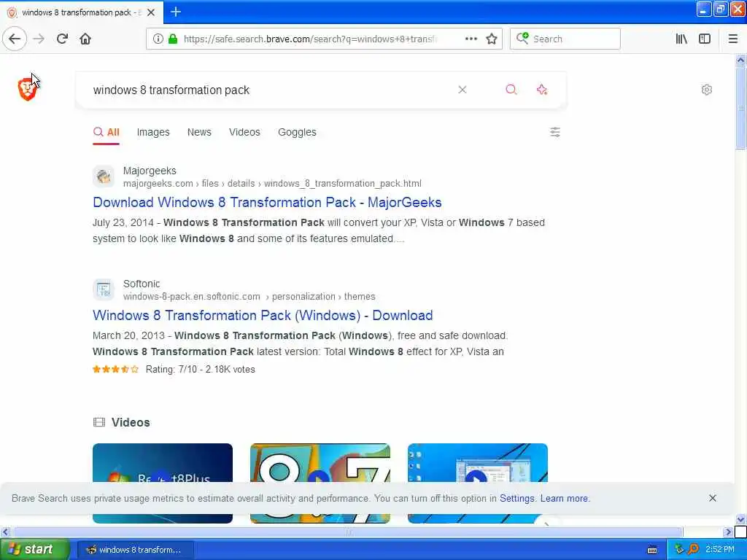Reload the current page

coord(62,39)
